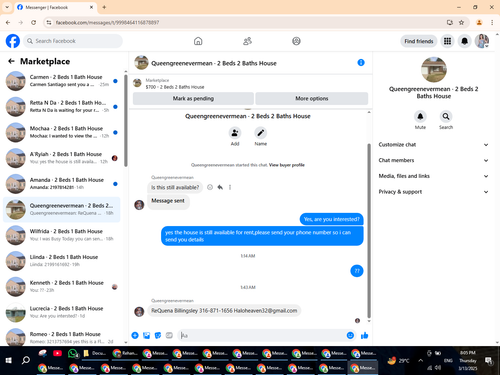
Task: Click Mark as pending button
Action: [x=193, y=99]
